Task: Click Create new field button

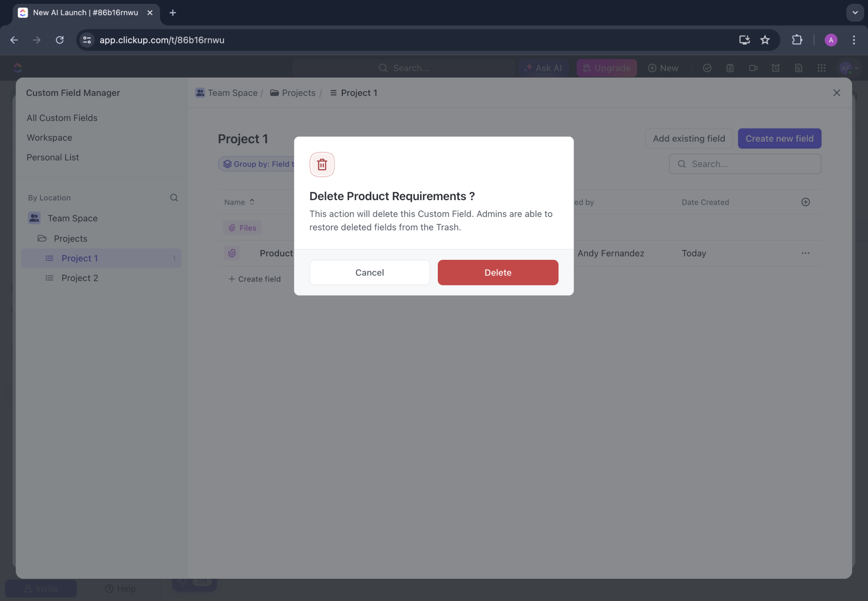Action: 779,138
